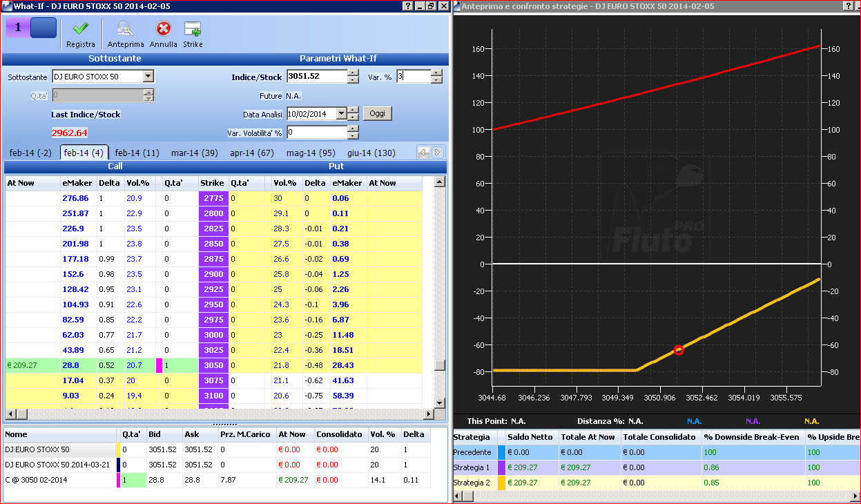
Task: Select the blue strategy 2 button
Action: coord(43,28)
